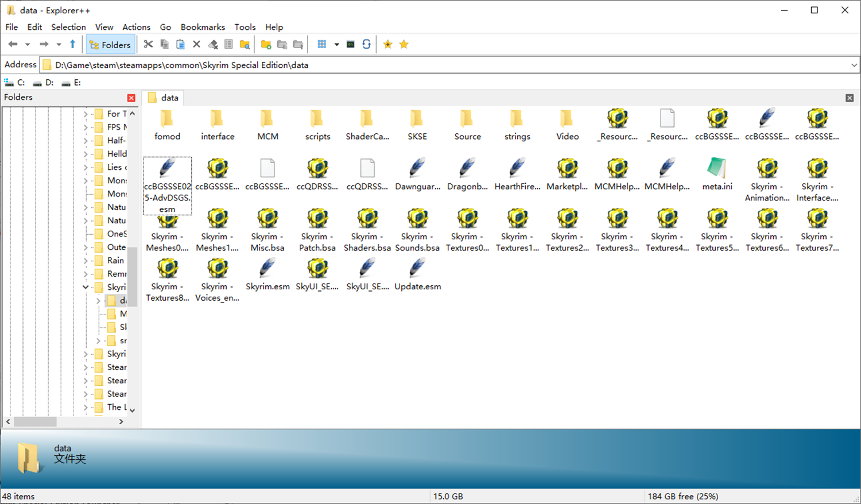Expand the 'Helld' tree folder

pos(86,154)
